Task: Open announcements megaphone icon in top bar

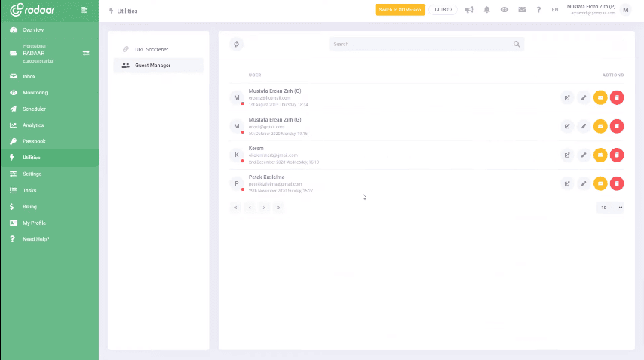Action: pos(469,10)
